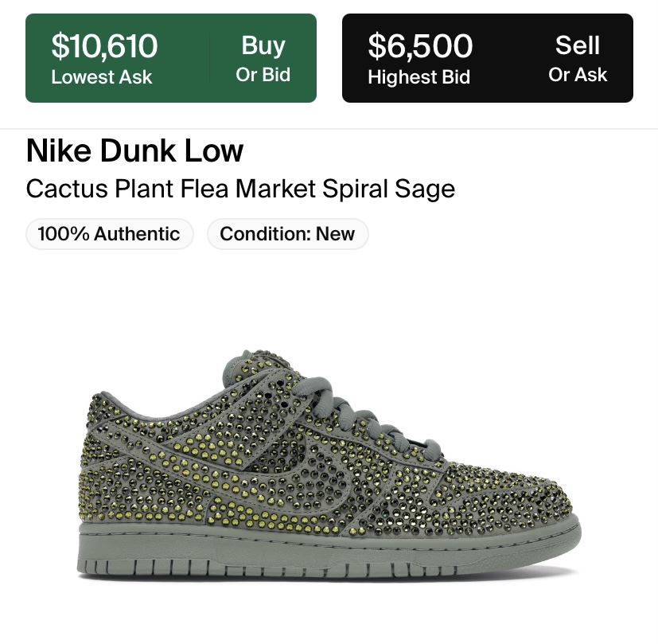This screenshot has width=658, height=644.
Task: Click the $10,610 lowest ask price
Action: click(x=104, y=46)
